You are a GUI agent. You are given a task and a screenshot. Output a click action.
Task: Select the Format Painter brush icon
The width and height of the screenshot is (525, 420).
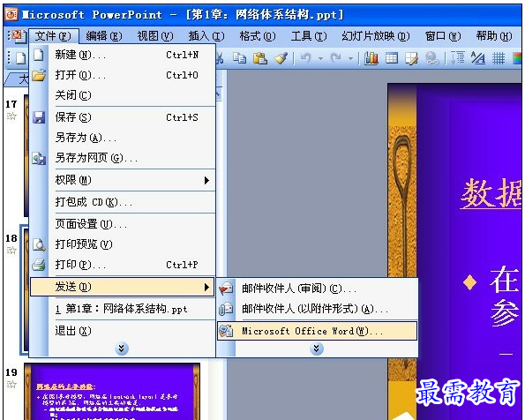point(281,58)
